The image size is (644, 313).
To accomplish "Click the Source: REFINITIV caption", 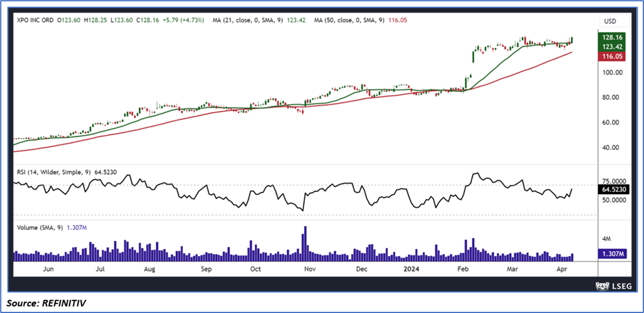I will tap(46, 303).
